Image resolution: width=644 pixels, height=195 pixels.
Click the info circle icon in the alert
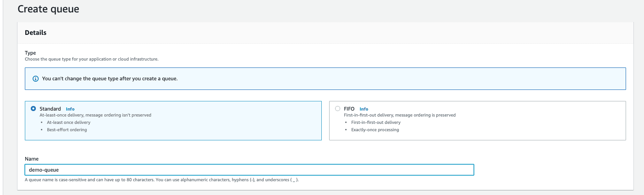coord(35,79)
